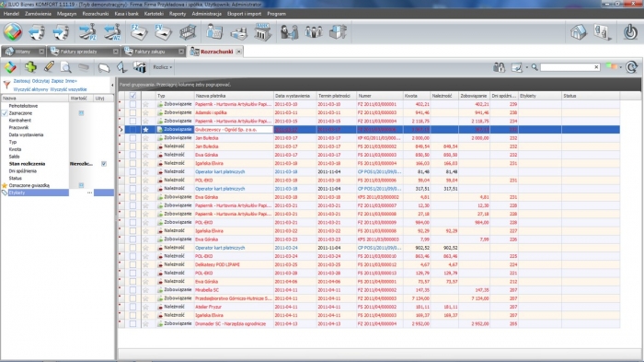The image size is (644, 362).
Task: Click the chart report icon beside Rozlicz
Action: pos(140,67)
